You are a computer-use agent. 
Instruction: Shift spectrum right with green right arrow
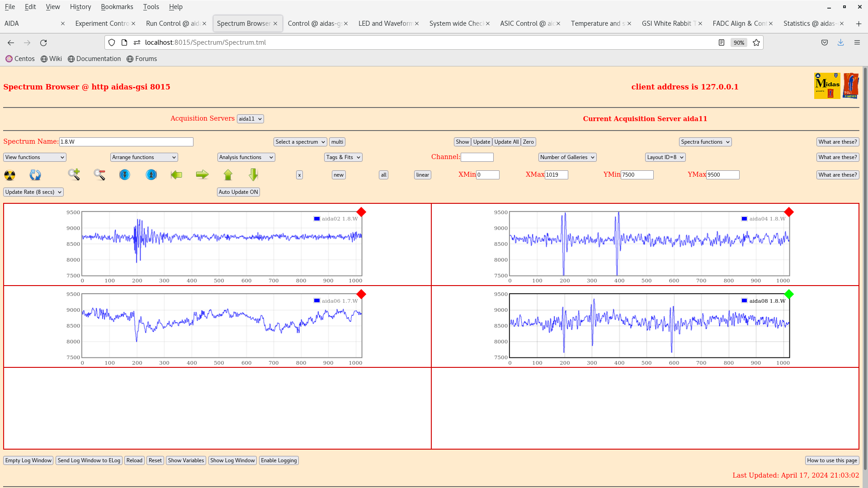click(x=202, y=175)
